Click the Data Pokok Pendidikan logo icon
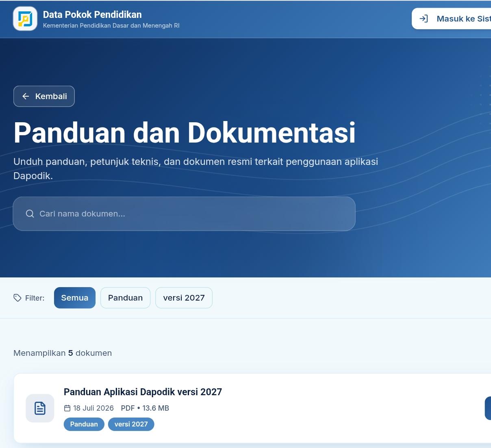The width and height of the screenshot is (491, 448). tap(25, 19)
